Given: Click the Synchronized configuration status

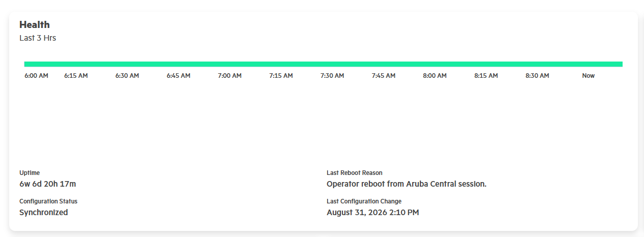Looking at the screenshot, I should click(x=44, y=212).
